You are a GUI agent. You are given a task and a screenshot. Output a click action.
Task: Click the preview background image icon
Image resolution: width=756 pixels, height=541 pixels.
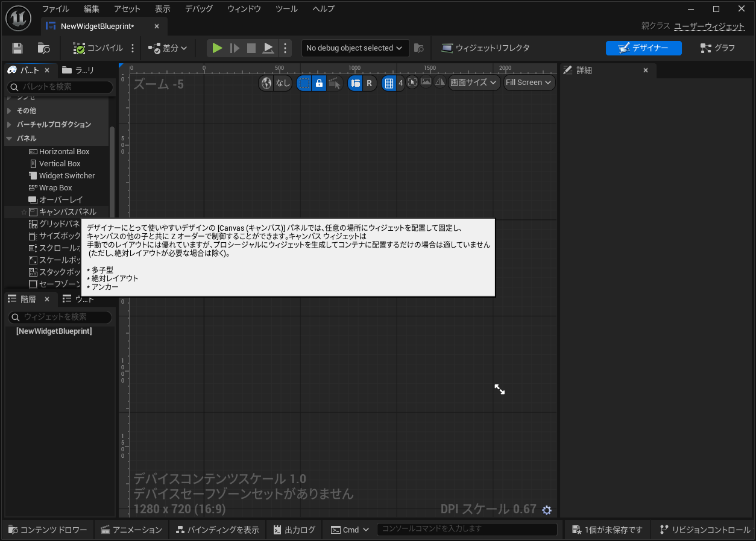[x=426, y=82]
